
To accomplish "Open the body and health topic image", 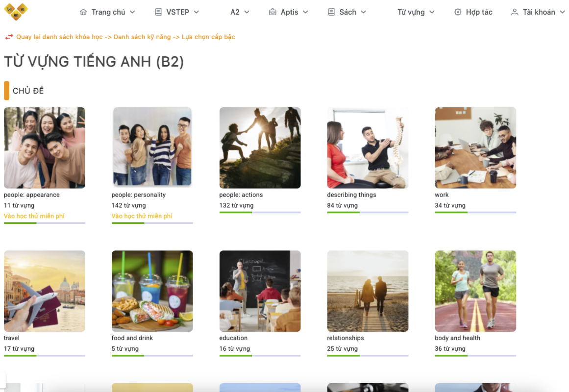I will 475,291.
